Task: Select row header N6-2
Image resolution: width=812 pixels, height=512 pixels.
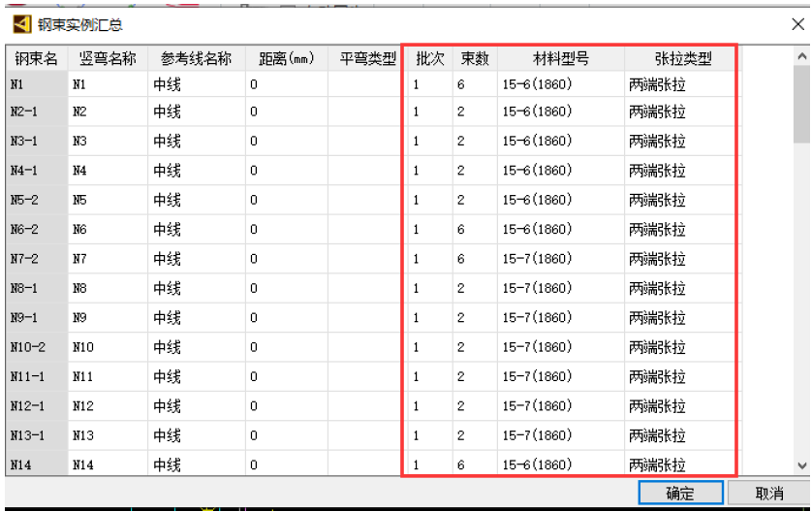Action: coord(36,230)
